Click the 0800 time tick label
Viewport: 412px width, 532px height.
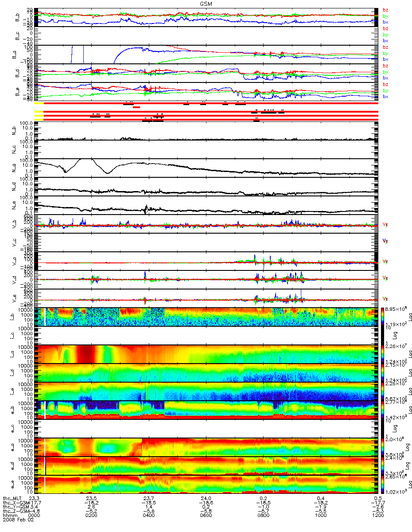tap(263, 516)
